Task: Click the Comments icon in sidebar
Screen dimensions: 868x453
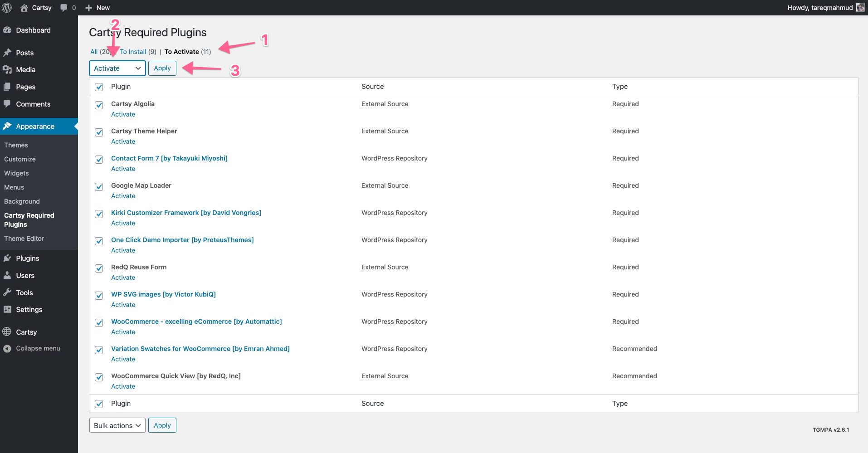Action: click(7, 104)
